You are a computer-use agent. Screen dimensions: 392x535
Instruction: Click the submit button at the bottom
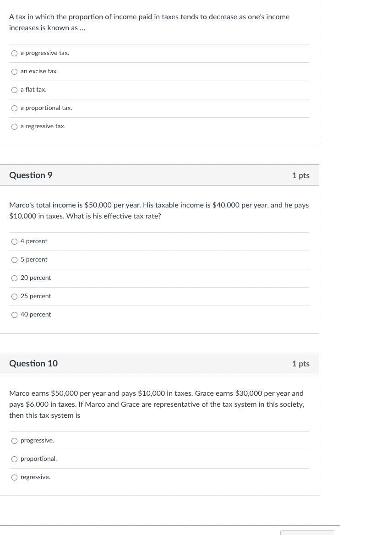click(307, 533)
